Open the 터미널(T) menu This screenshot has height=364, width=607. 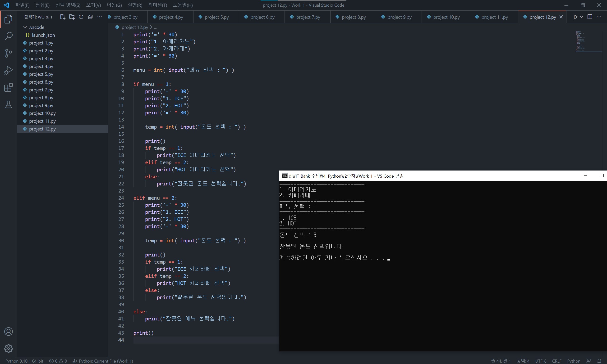(157, 5)
